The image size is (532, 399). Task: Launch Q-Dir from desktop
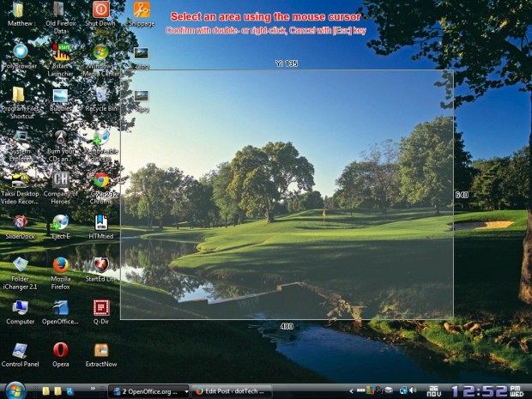(x=100, y=307)
